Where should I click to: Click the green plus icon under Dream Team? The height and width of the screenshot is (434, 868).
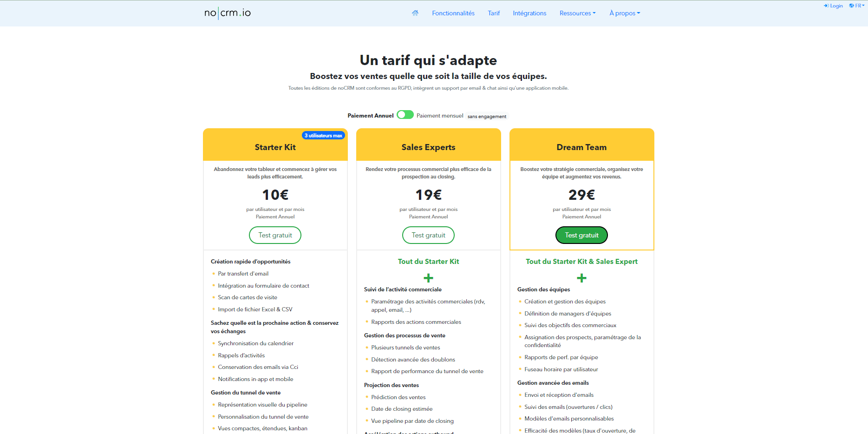click(581, 278)
